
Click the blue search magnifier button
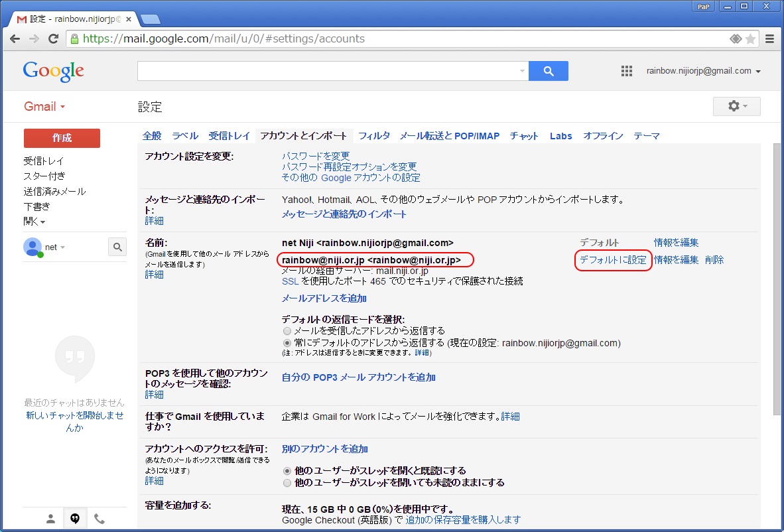click(548, 71)
